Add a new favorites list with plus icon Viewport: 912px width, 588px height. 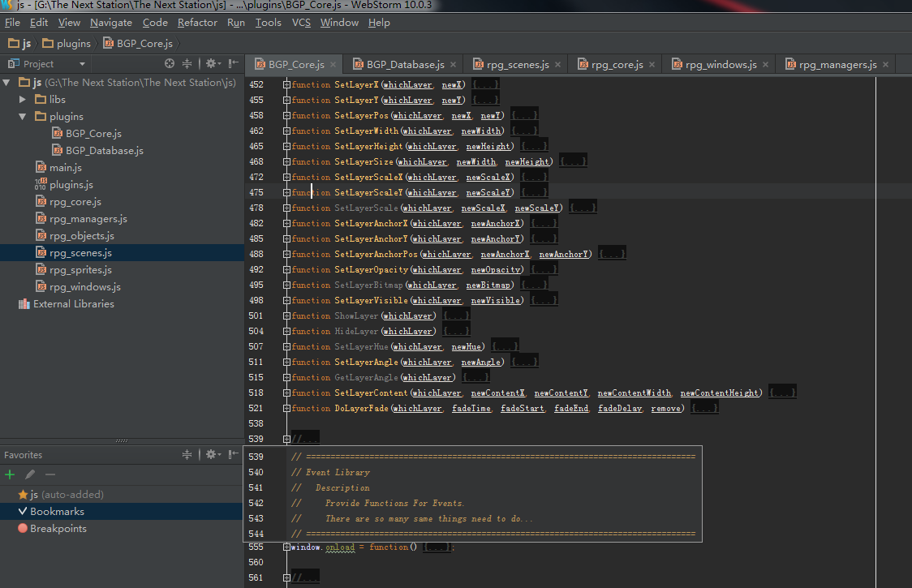tap(10, 474)
